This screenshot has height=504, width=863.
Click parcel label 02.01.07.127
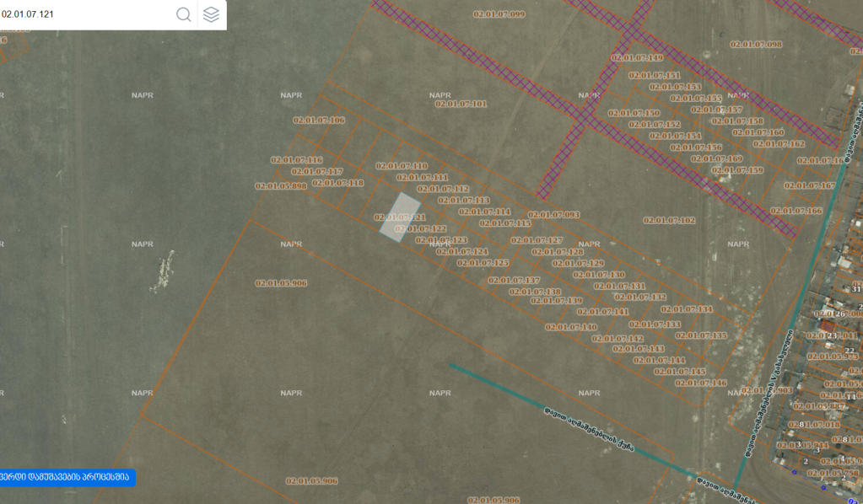(537, 240)
